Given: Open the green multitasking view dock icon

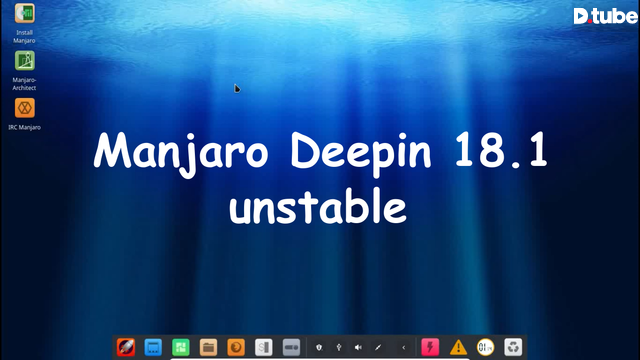Looking at the screenshot, I should (x=181, y=347).
